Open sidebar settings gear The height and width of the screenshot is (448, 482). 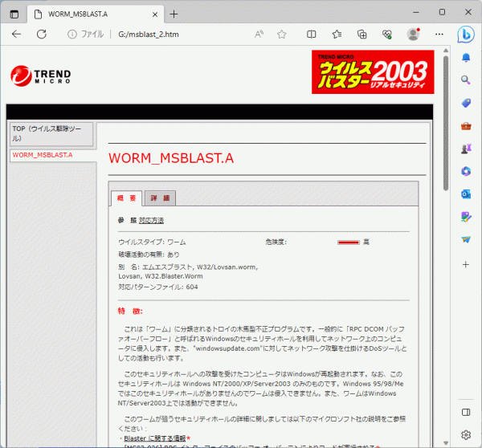(466, 435)
